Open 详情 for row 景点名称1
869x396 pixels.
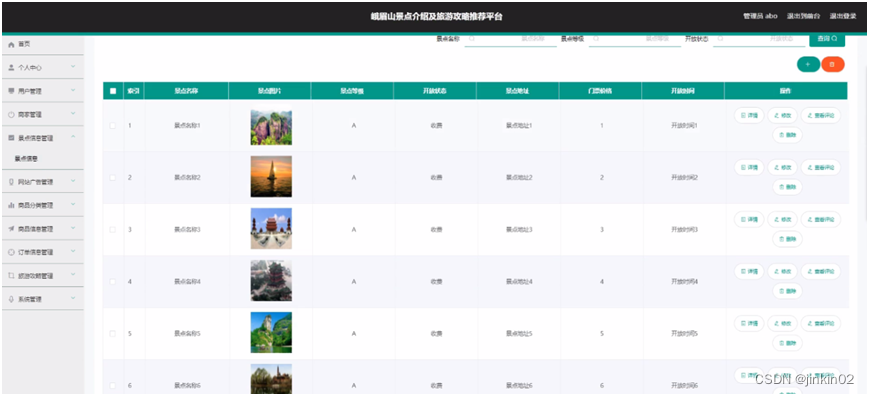coord(749,116)
